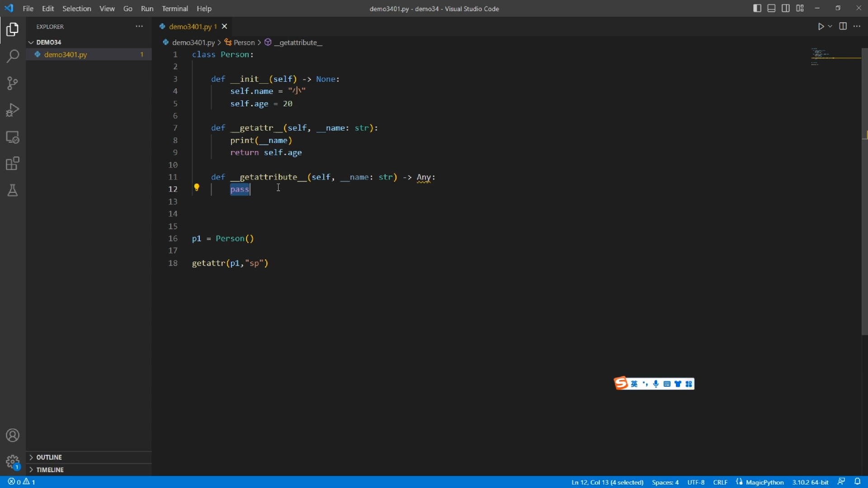Click feedback icon in status bar
Viewport: 868px width, 488px height.
tap(841, 482)
